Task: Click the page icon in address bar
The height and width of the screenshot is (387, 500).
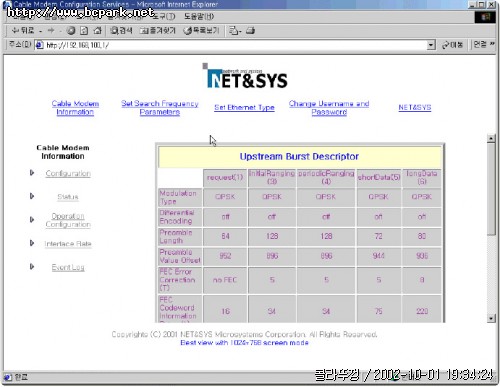Action: (x=40, y=45)
